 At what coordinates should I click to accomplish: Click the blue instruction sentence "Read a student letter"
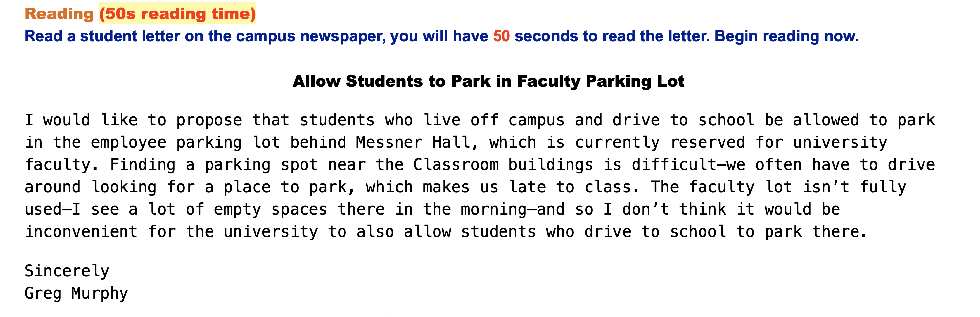tap(442, 36)
